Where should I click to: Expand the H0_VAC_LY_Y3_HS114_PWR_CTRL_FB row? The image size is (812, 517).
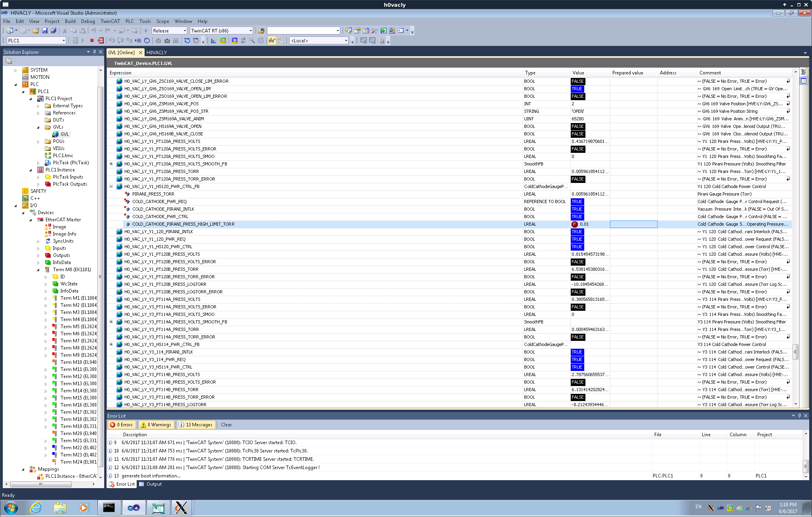[x=111, y=344]
